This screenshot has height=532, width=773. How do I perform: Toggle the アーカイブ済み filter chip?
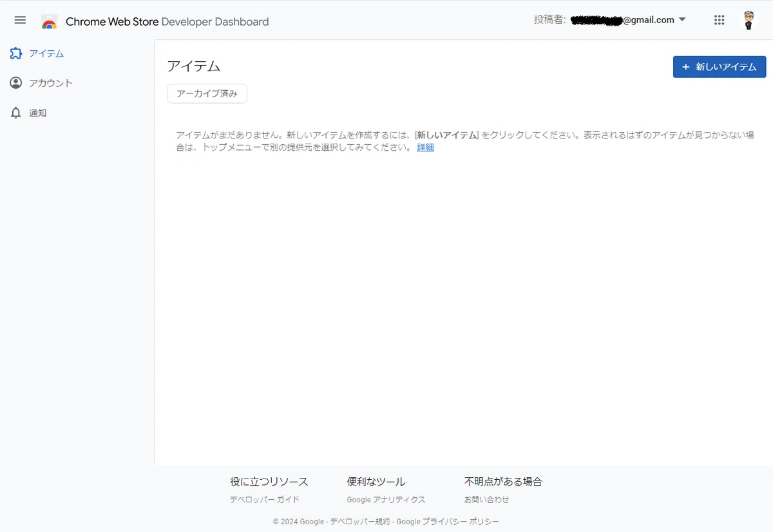click(207, 94)
